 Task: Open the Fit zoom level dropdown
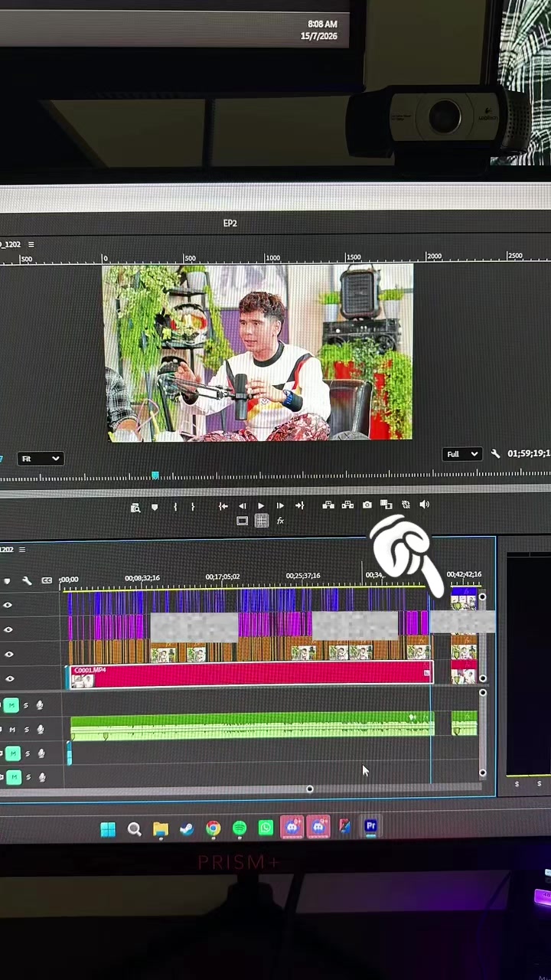(40, 459)
